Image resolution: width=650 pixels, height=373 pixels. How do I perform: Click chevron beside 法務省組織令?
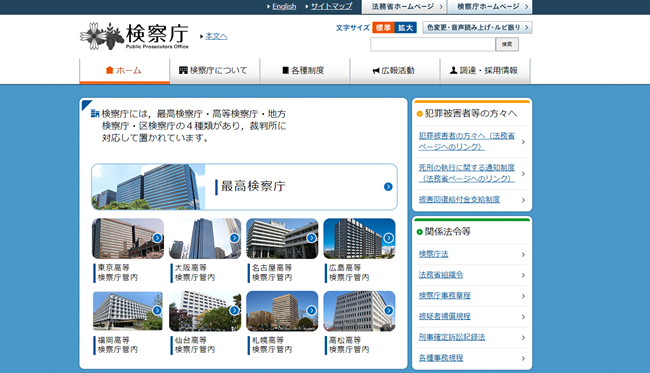point(523,275)
